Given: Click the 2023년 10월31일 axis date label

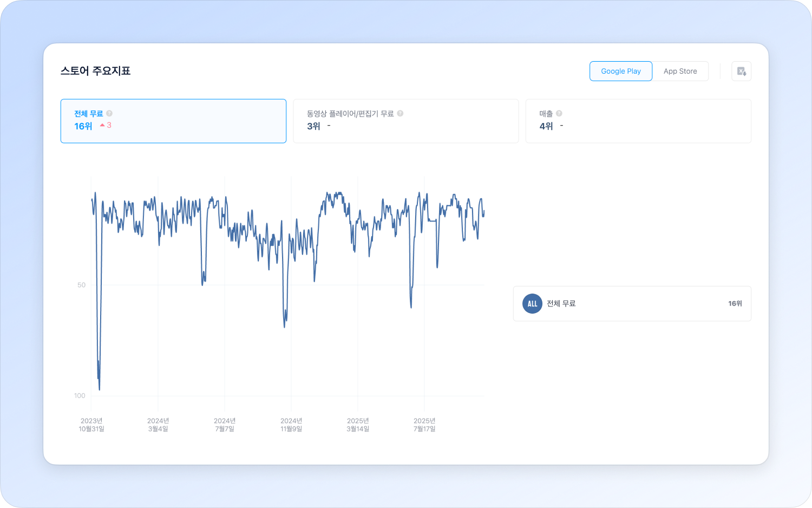Looking at the screenshot, I should 91,425.
